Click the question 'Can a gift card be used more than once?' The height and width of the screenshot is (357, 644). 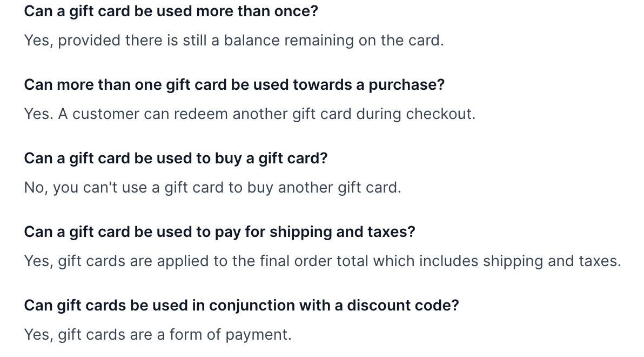pos(171,11)
